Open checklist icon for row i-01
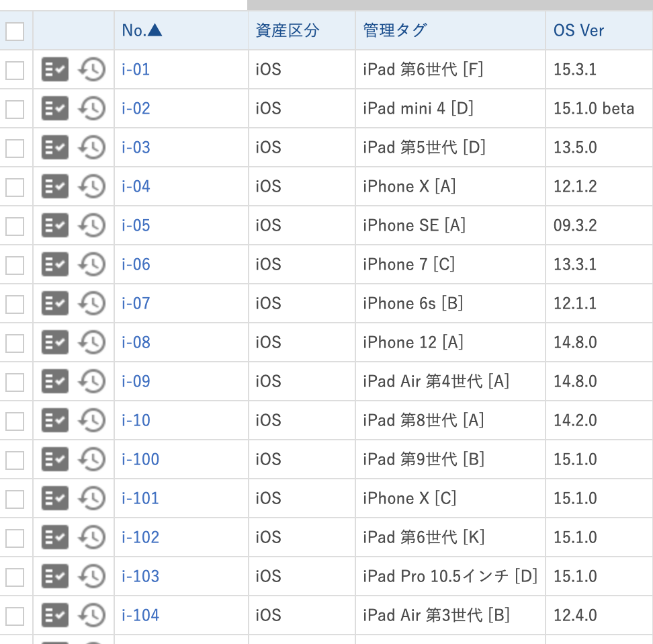The height and width of the screenshot is (644, 653). [55, 69]
